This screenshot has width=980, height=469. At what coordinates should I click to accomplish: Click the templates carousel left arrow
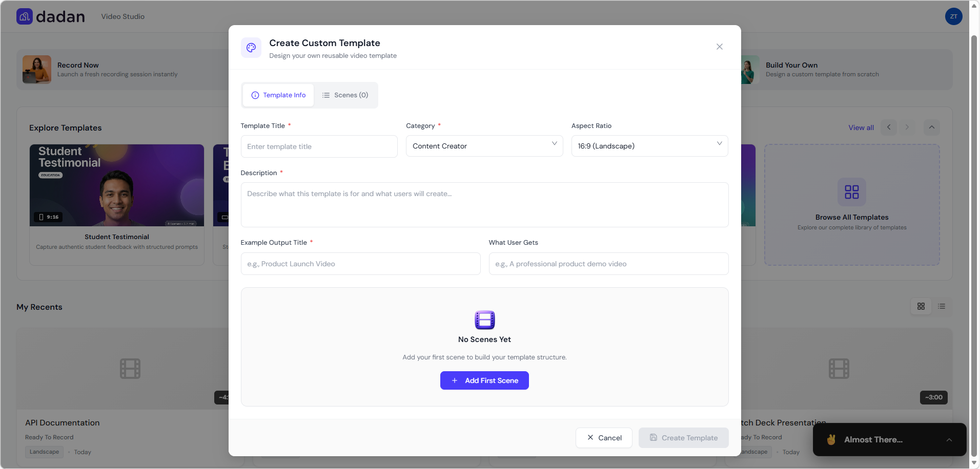coord(889,127)
